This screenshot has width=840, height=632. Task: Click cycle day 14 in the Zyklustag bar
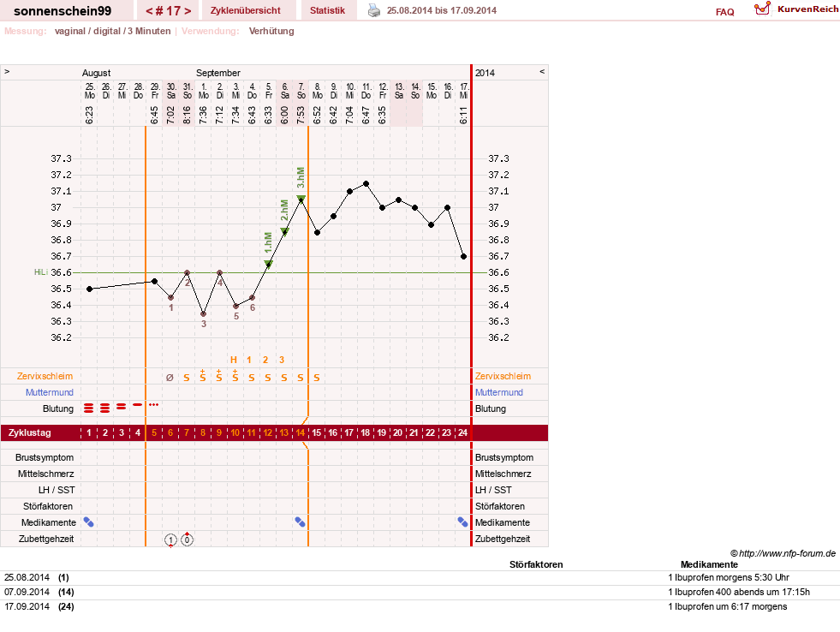click(x=301, y=432)
